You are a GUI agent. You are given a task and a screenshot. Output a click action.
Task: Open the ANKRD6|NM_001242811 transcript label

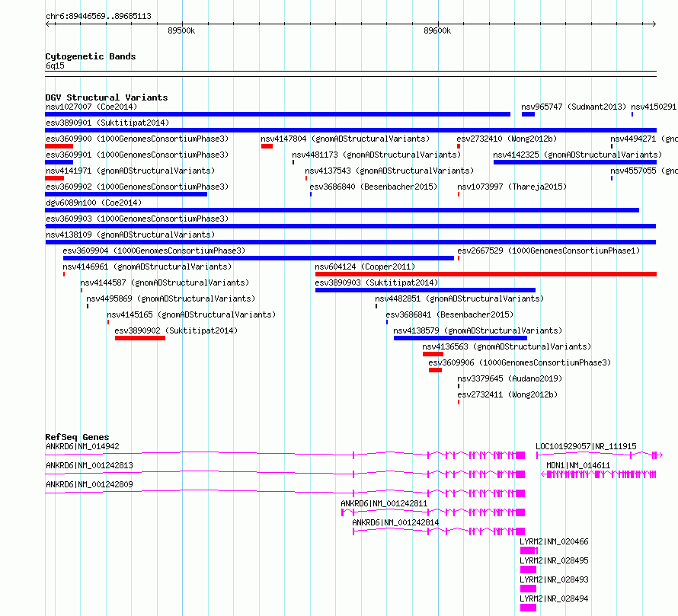[x=384, y=503]
